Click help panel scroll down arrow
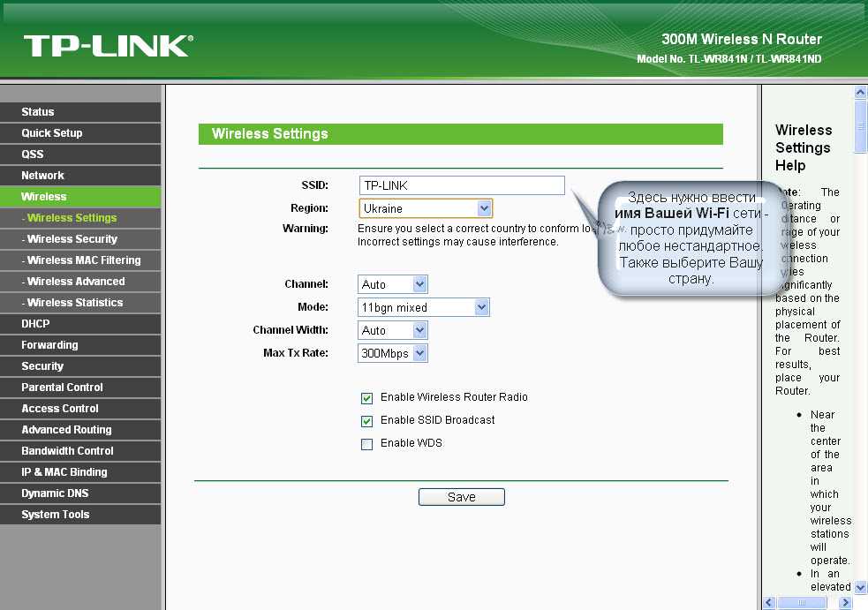The width and height of the screenshot is (868, 610). coord(860,586)
